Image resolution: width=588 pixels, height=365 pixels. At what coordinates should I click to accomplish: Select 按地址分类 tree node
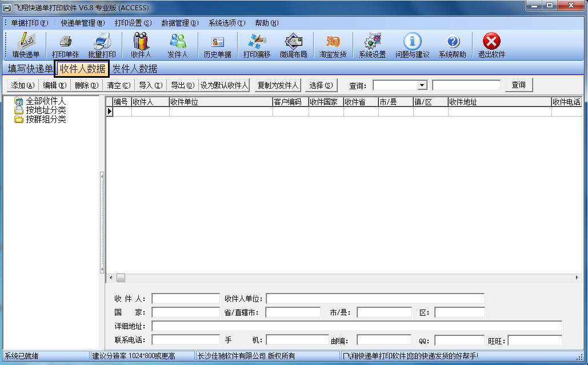pyautogui.click(x=46, y=110)
